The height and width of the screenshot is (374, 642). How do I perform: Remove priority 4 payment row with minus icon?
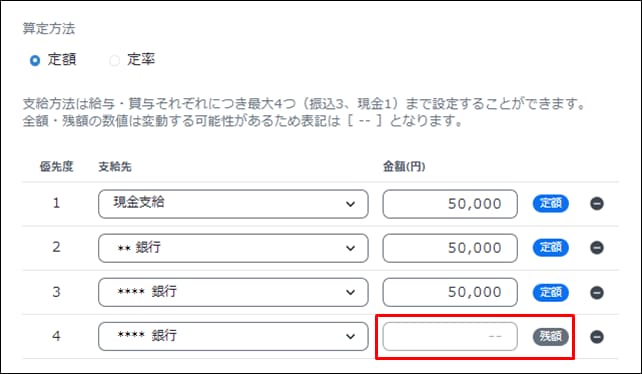point(597,337)
